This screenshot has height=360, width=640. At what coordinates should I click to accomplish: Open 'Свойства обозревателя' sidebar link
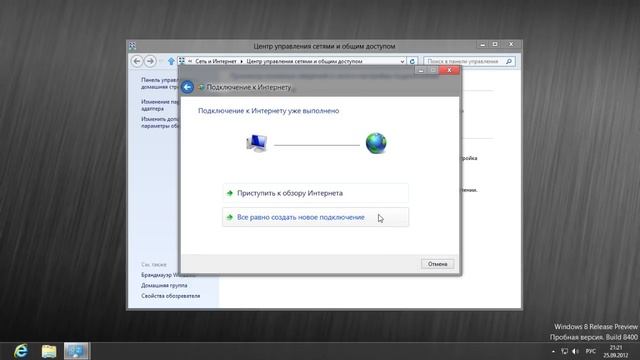pos(171,296)
